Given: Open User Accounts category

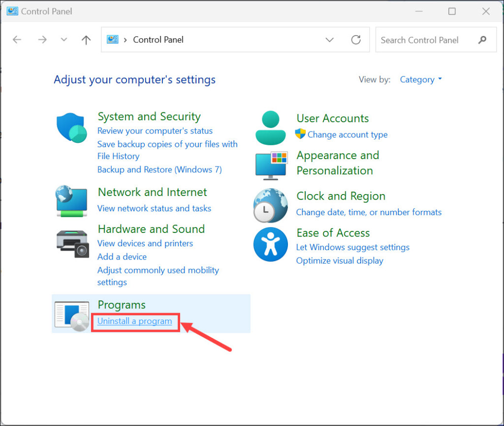Looking at the screenshot, I should pos(333,118).
